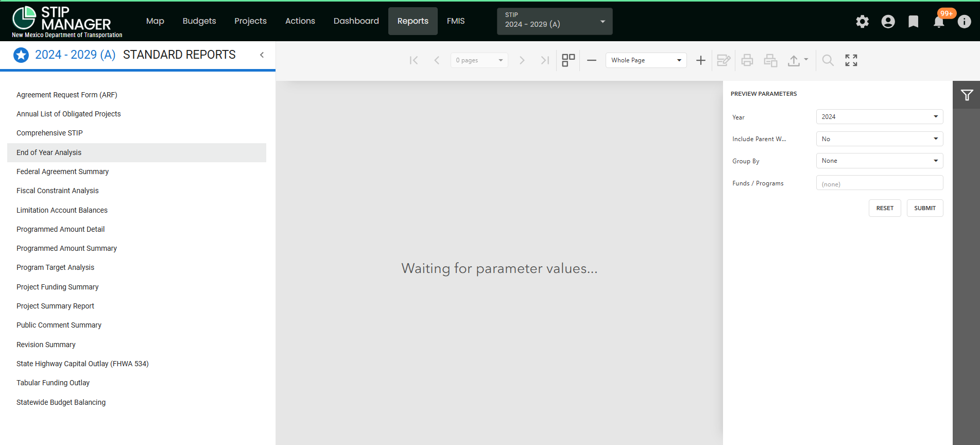Go to last page of report
Image resolution: width=980 pixels, height=445 pixels.
(545, 60)
